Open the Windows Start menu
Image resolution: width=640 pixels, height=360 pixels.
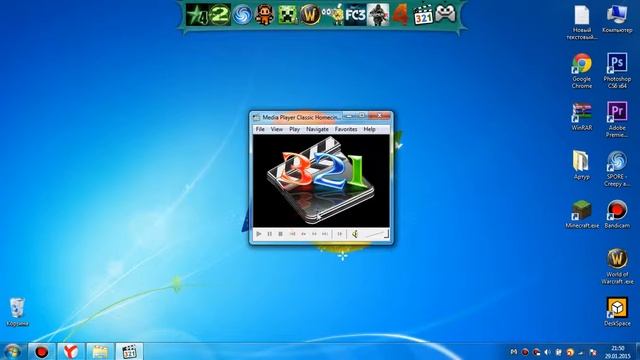tap(12, 352)
